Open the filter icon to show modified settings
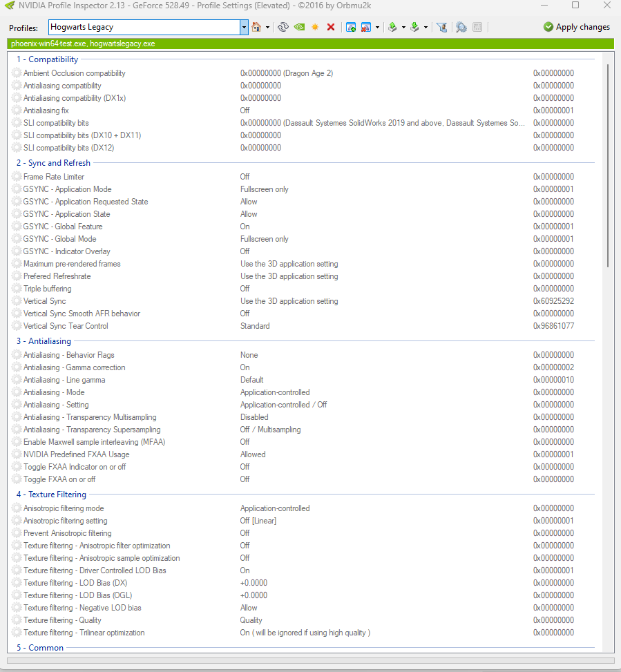Image resolution: width=621 pixels, height=672 pixels. [442, 27]
